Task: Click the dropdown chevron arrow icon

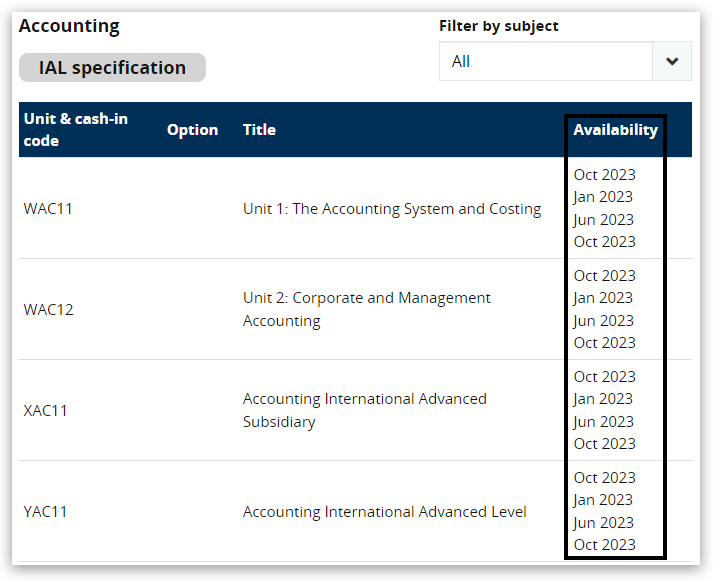Action: (x=671, y=61)
